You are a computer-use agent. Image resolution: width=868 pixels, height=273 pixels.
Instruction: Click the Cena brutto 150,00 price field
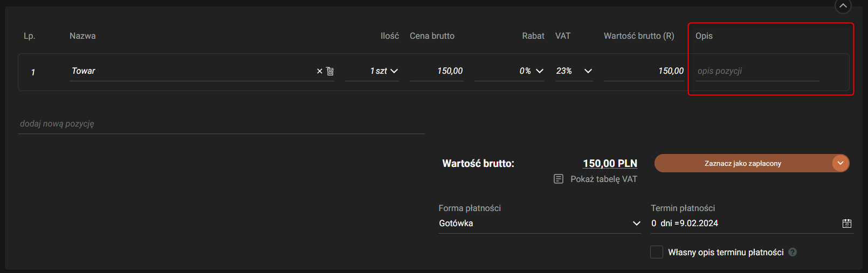point(437,71)
